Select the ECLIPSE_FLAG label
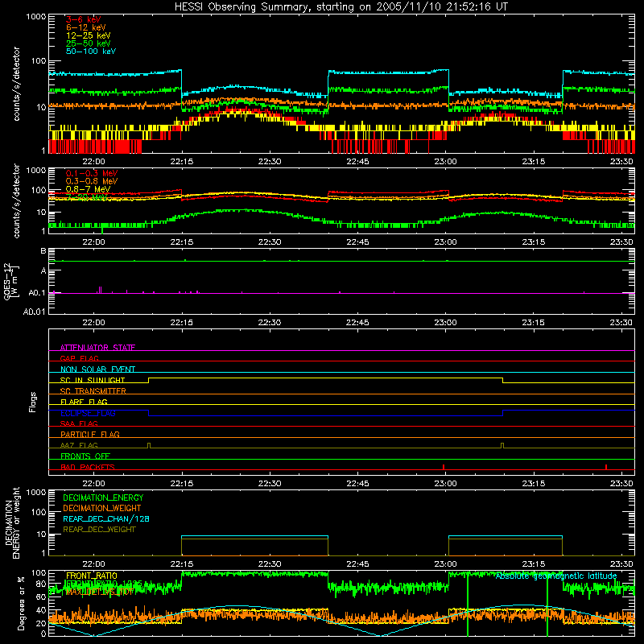The image size is (644, 644). [88, 413]
